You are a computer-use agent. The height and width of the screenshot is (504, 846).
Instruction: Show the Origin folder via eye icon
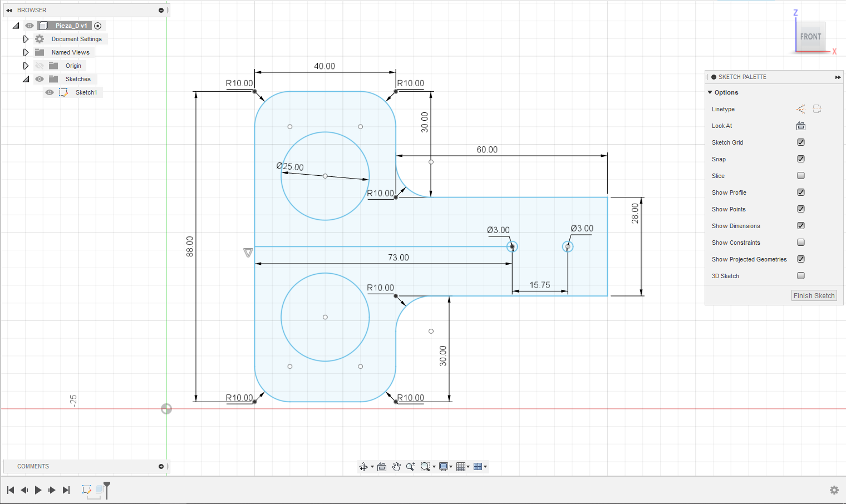40,66
